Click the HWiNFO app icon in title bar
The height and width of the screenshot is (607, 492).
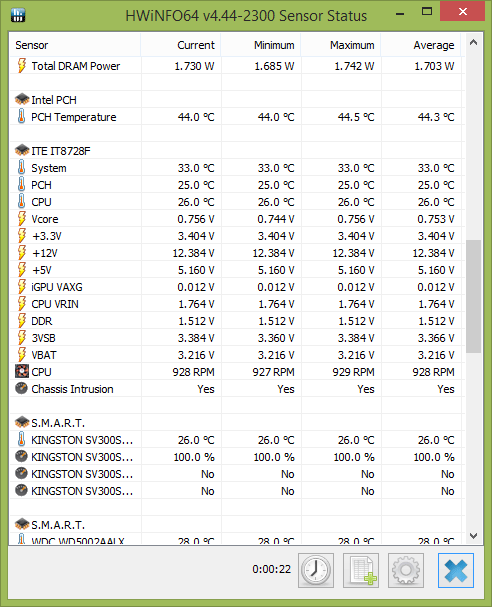[x=18, y=15]
